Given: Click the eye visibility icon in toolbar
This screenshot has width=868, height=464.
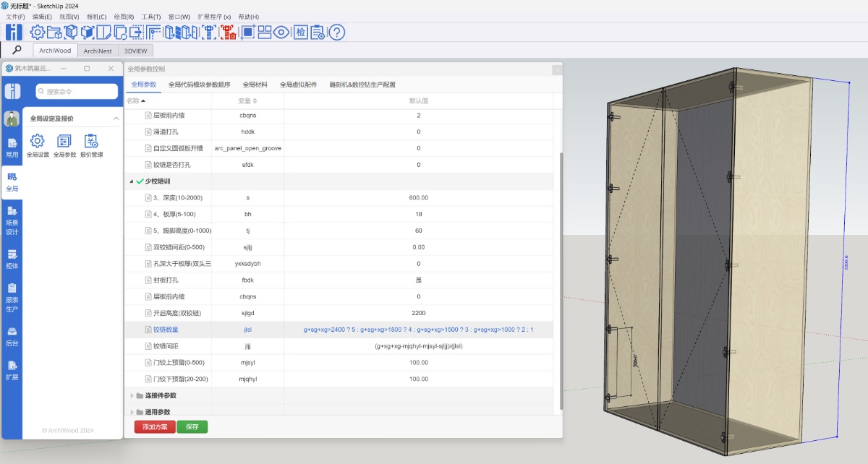Looking at the screenshot, I should point(281,32).
